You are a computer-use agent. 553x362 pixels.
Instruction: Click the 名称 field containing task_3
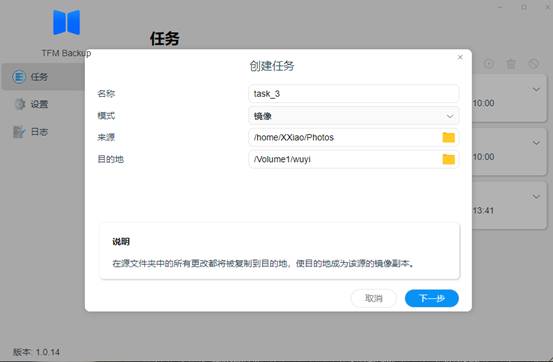click(x=354, y=94)
